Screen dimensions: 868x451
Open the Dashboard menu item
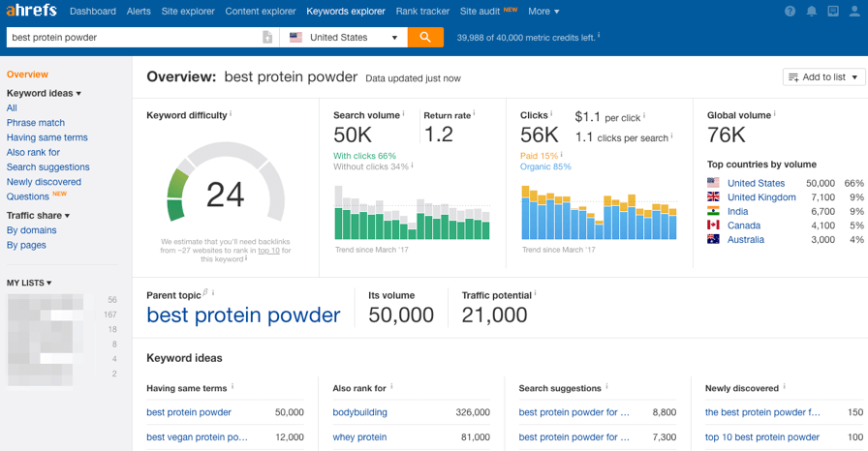[x=93, y=11]
